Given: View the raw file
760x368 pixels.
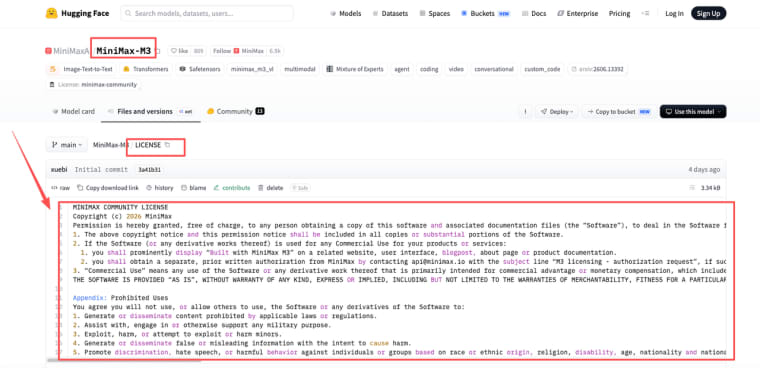Looking at the screenshot, I should click(61, 188).
